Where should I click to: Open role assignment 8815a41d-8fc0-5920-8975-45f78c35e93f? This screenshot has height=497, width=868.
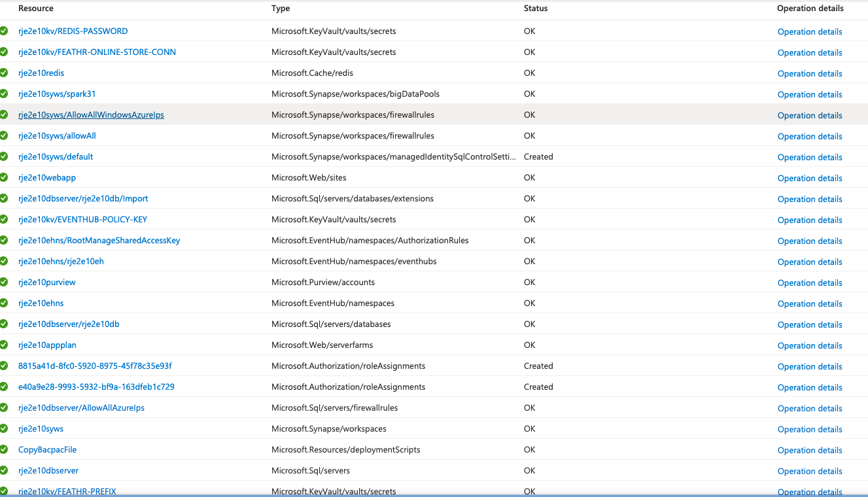point(95,366)
